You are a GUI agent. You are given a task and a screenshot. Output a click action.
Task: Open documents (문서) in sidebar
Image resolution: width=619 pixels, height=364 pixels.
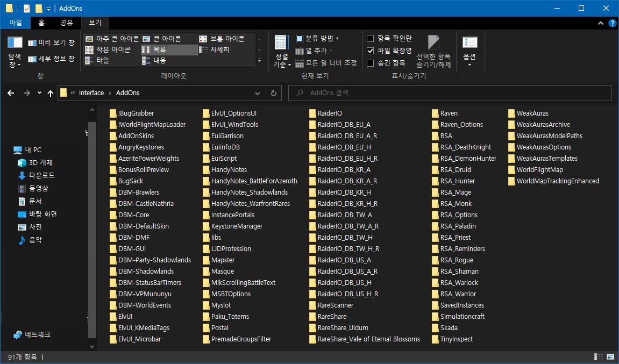pos(30,201)
